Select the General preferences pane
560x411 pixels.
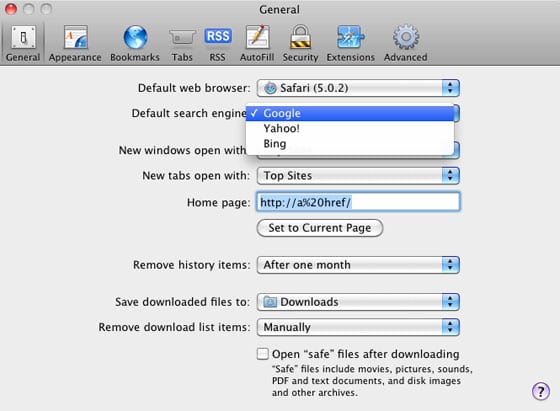[23, 43]
